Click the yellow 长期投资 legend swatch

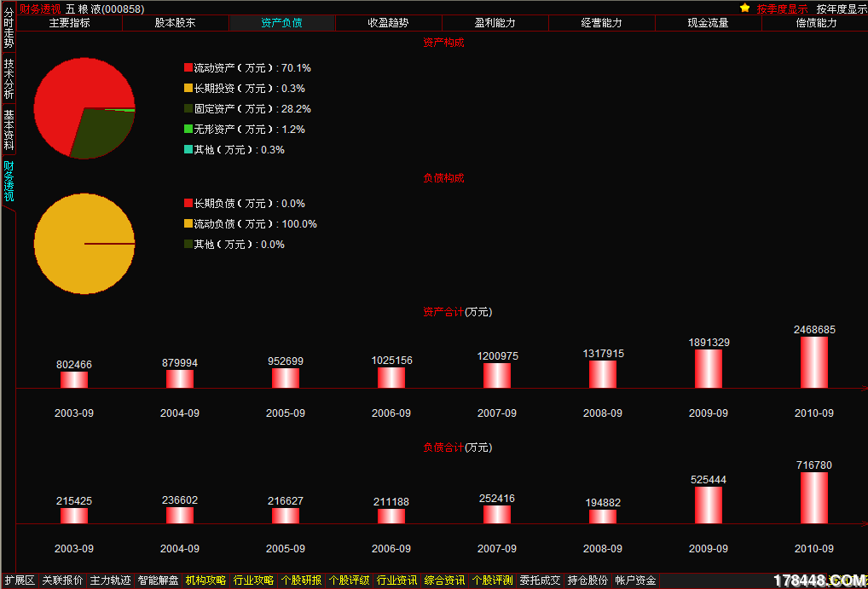[x=188, y=88]
